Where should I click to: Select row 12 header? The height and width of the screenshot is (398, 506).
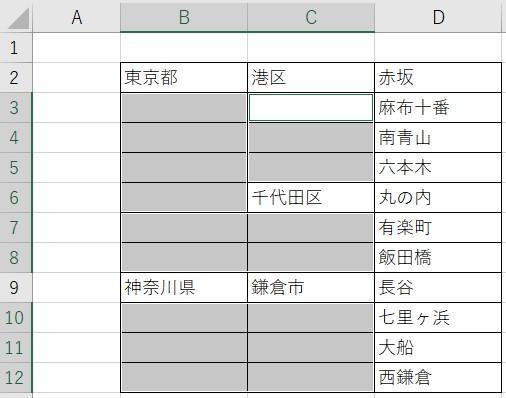[16, 378]
